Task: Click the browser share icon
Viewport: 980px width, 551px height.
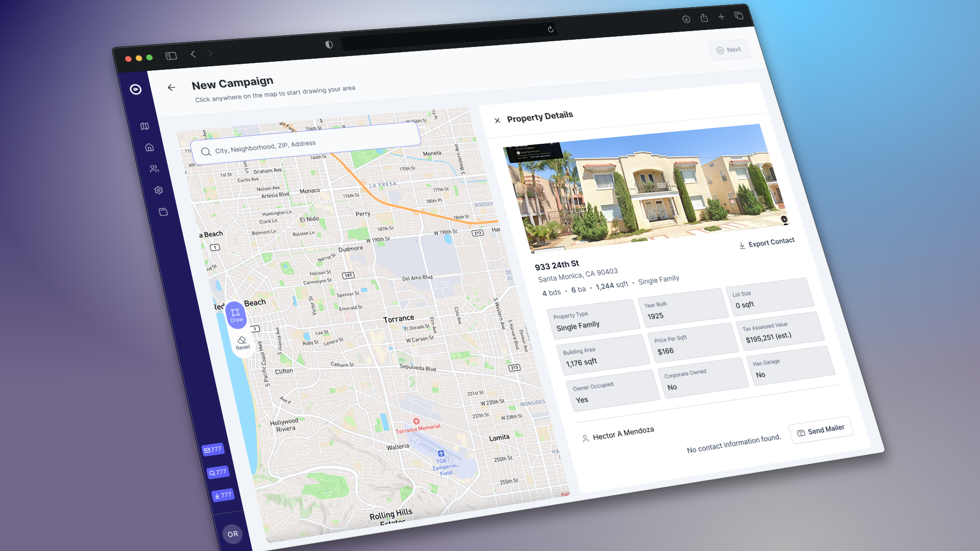Action: [x=704, y=18]
